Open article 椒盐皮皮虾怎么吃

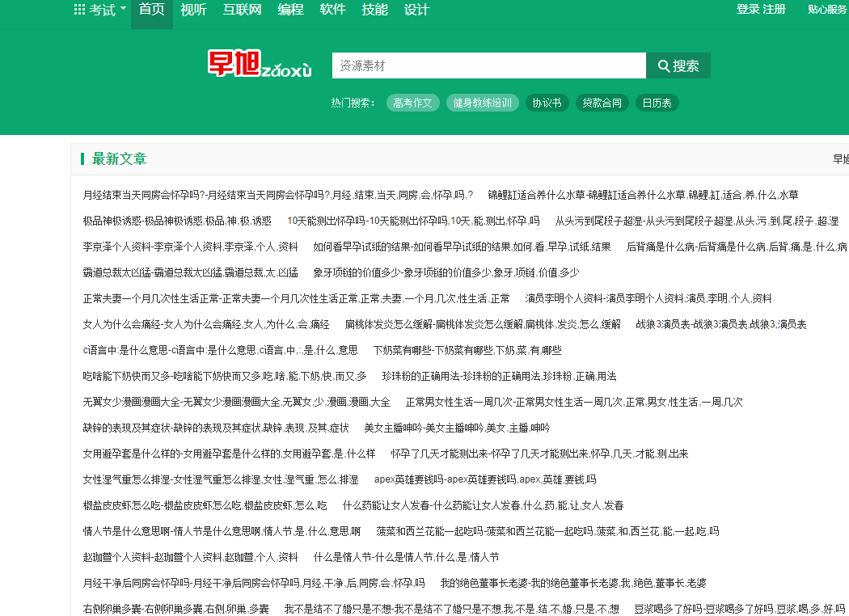coord(205,507)
